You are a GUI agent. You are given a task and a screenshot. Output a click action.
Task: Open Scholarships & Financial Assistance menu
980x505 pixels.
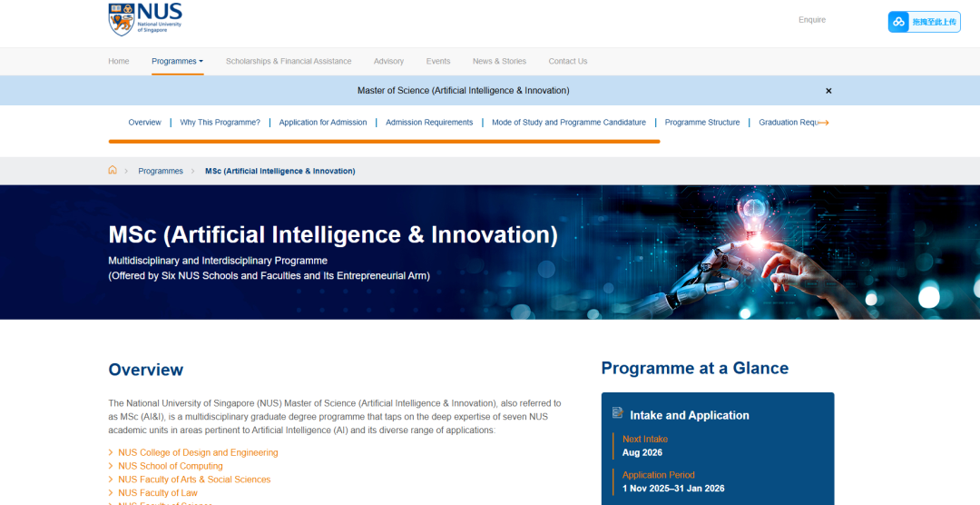289,62
